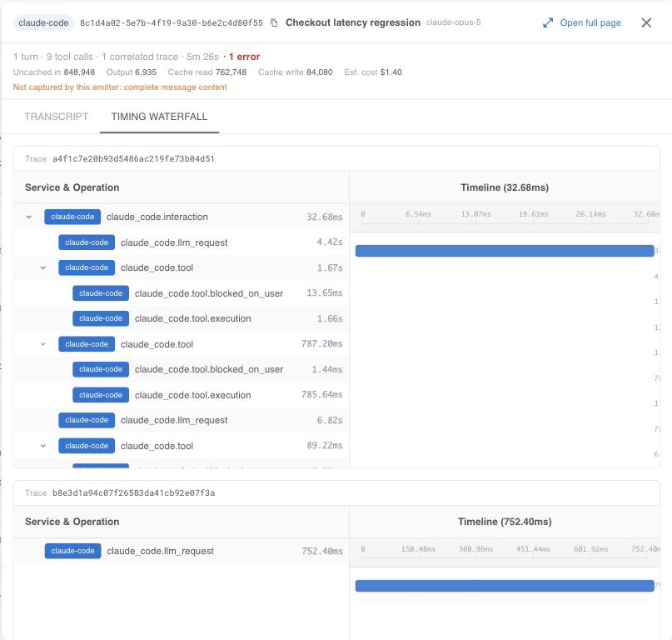Click the blue span bar in the 752.40ms timeline

[505, 586]
